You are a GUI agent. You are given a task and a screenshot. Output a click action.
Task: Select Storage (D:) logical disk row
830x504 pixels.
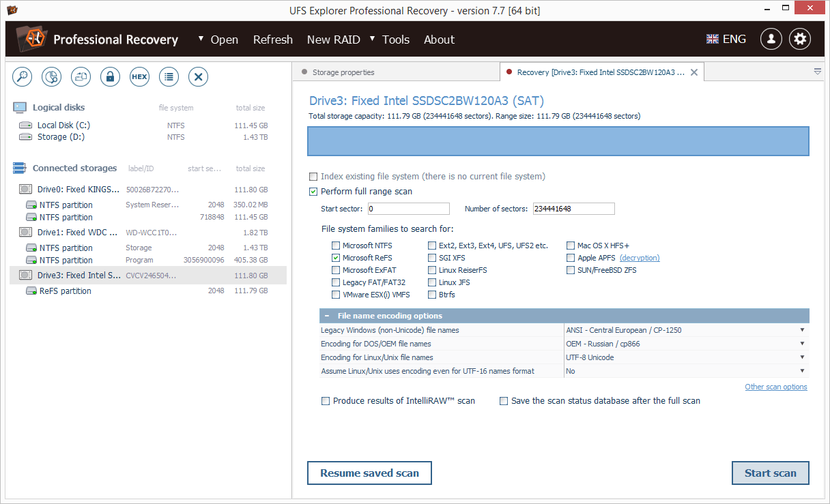tap(148, 137)
